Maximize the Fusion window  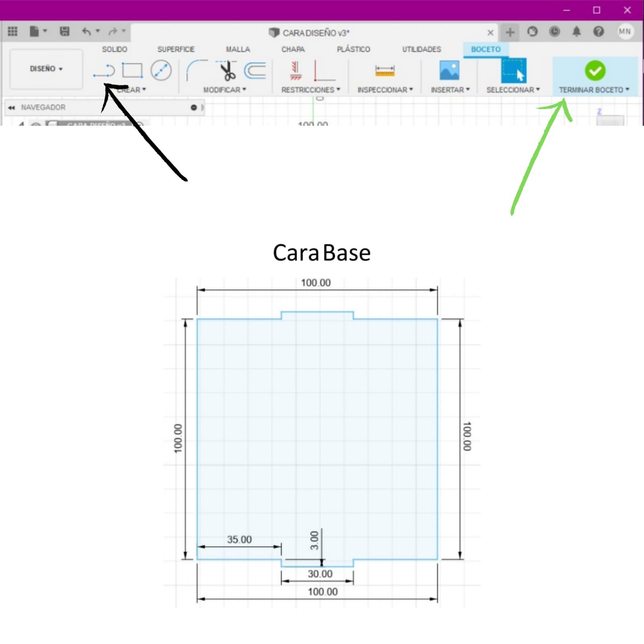click(596, 10)
